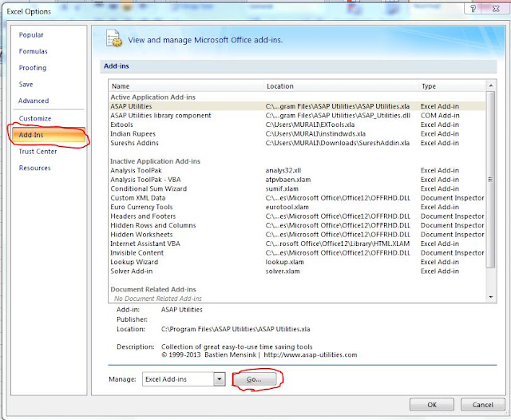Open the Formulas options category
Viewport: 511px width, 420px height.
point(33,51)
